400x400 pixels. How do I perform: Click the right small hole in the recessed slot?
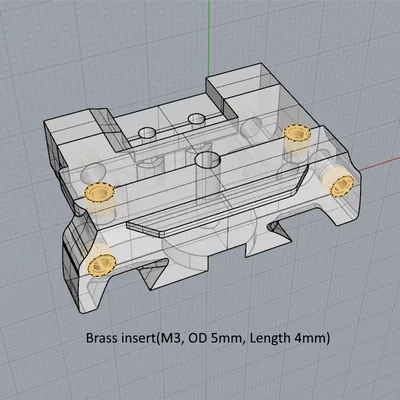click(x=196, y=118)
